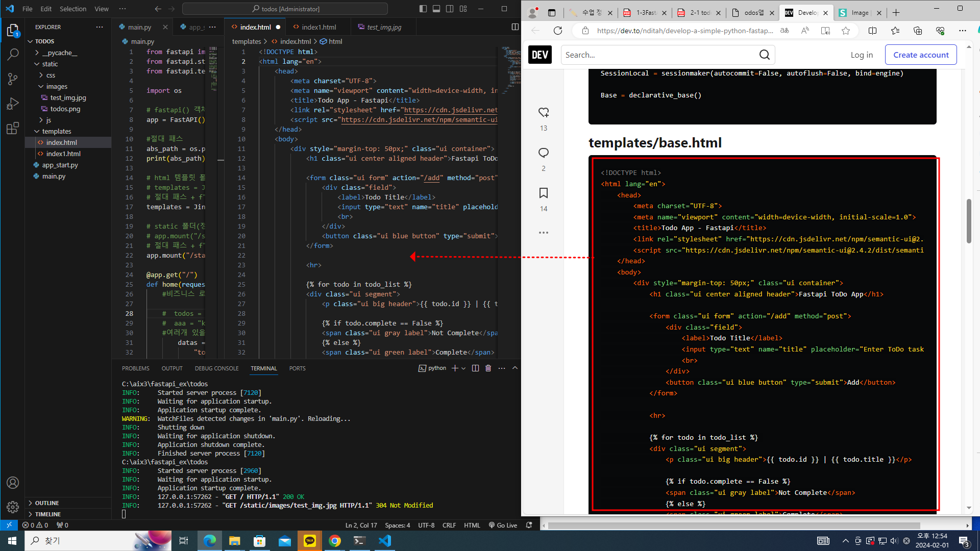Click the DEV comment bubble icon

[x=544, y=153]
